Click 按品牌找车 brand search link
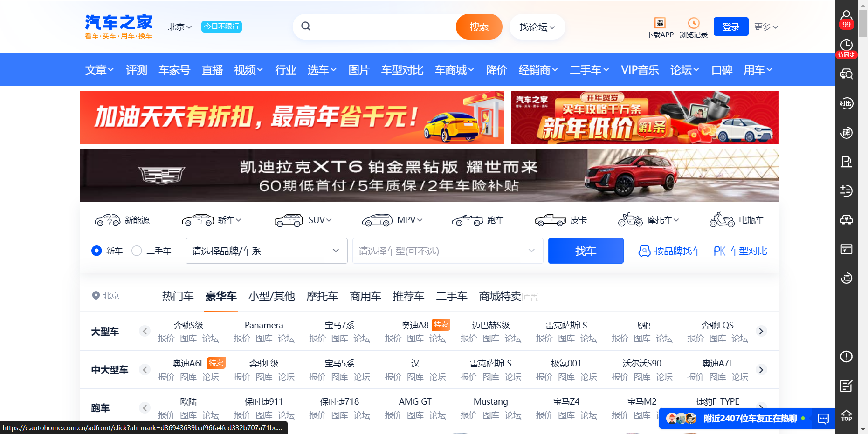This screenshot has width=868, height=434. coord(669,251)
